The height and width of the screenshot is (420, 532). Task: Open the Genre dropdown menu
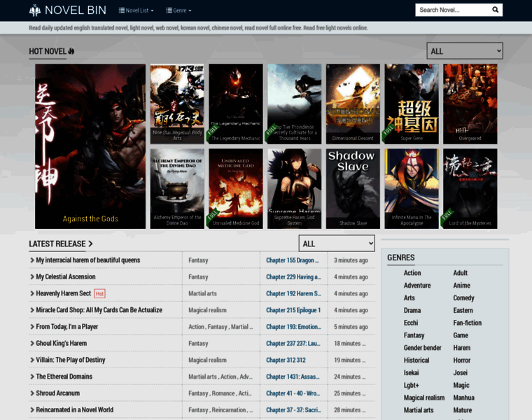click(x=178, y=10)
